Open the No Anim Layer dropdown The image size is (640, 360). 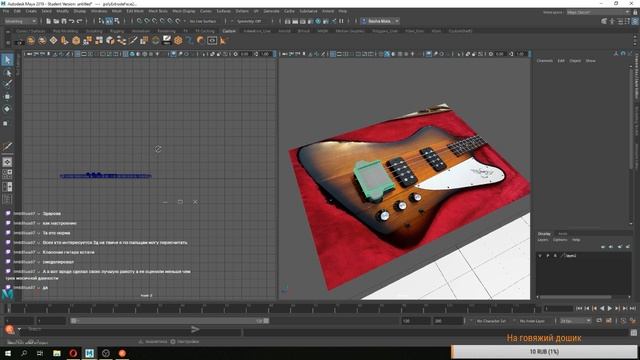pyautogui.click(x=533, y=321)
